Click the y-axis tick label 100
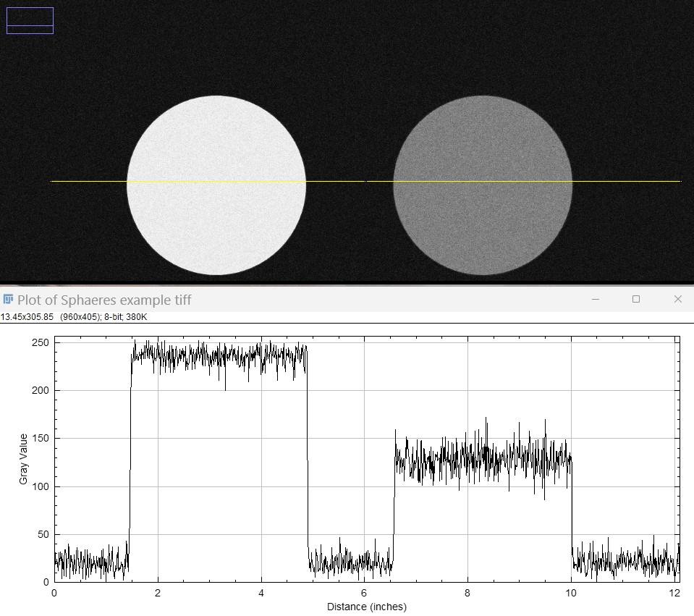The height and width of the screenshot is (616, 694). coord(41,486)
